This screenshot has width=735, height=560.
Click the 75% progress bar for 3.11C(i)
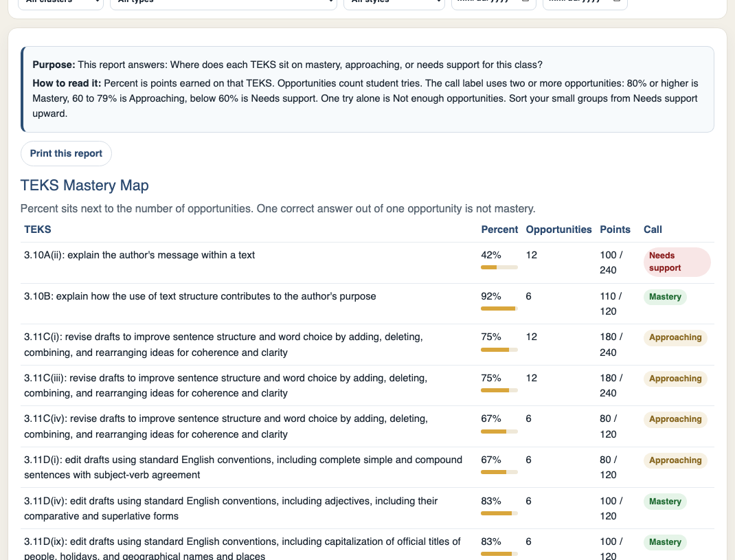[x=499, y=350]
